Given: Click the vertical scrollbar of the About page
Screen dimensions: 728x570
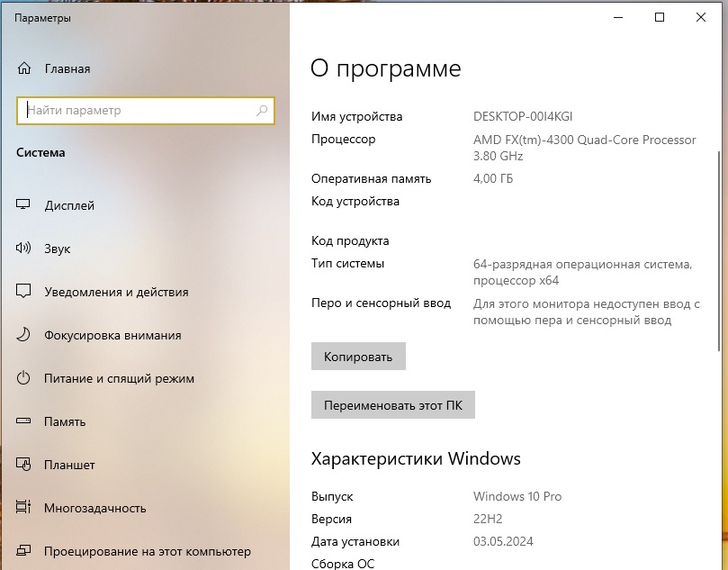Looking at the screenshot, I should point(719,251).
